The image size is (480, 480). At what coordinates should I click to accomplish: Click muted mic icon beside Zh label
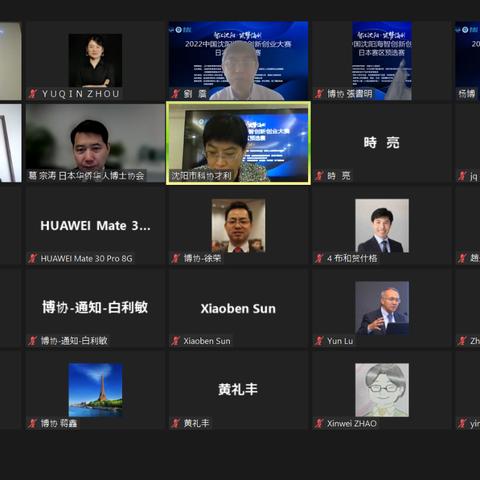tap(462, 341)
